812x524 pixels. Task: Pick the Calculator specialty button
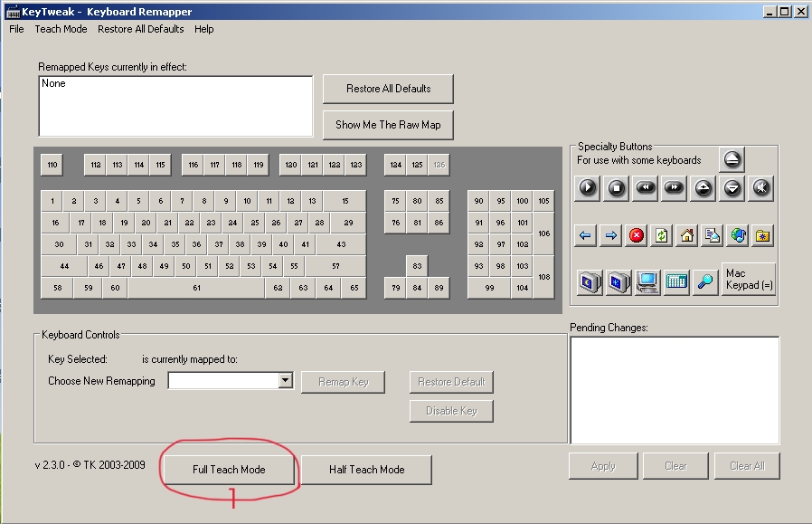click(675, 281)
